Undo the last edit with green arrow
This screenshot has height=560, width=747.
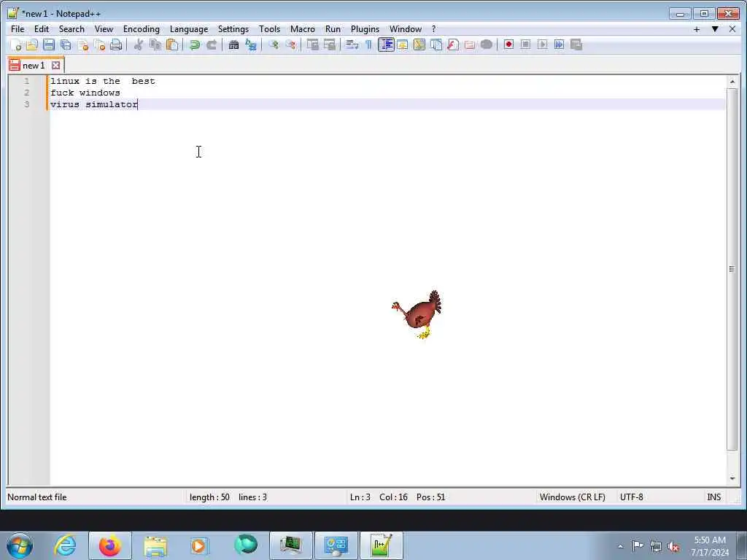coord(194,44)
